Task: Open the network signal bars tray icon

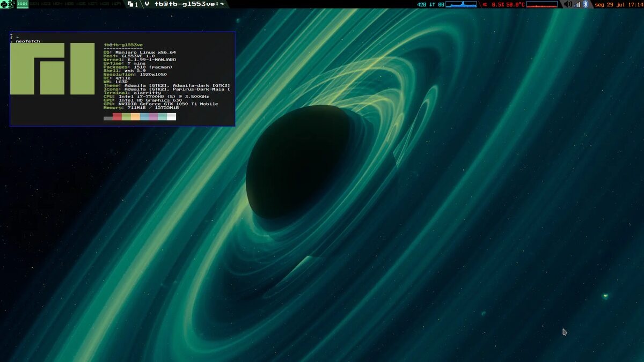Action: 577,4
